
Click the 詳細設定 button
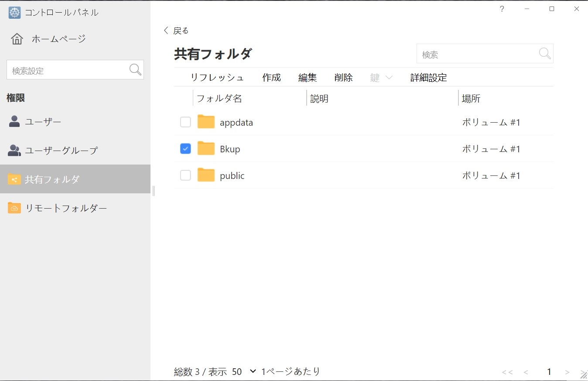tap(428, 78)
